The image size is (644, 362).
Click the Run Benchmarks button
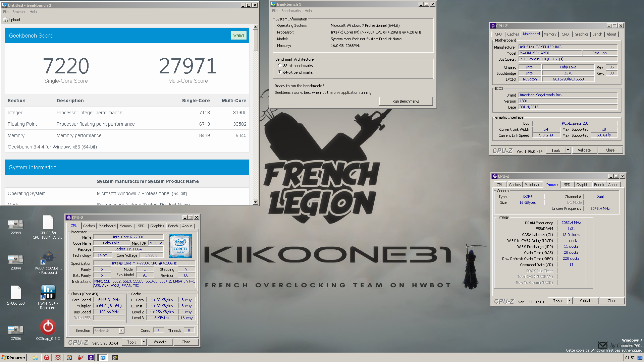[x=406, y=101]
